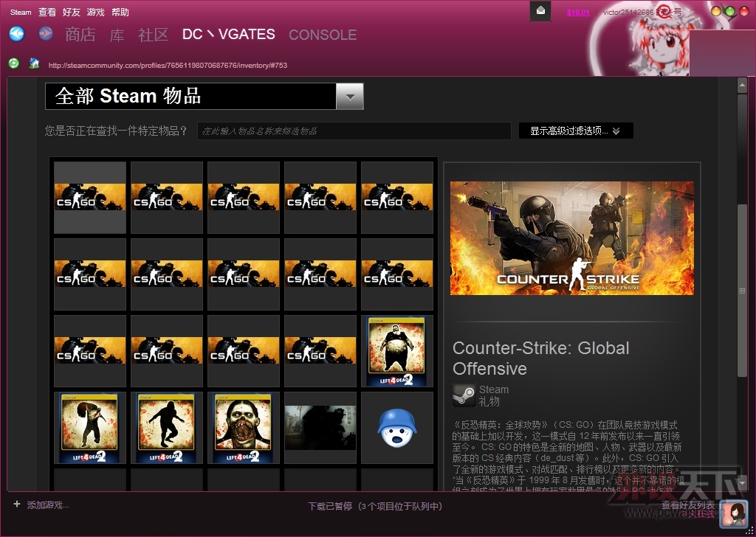
Task: Click 添加游戏... at the bottom left
Action: coord(48,505)
